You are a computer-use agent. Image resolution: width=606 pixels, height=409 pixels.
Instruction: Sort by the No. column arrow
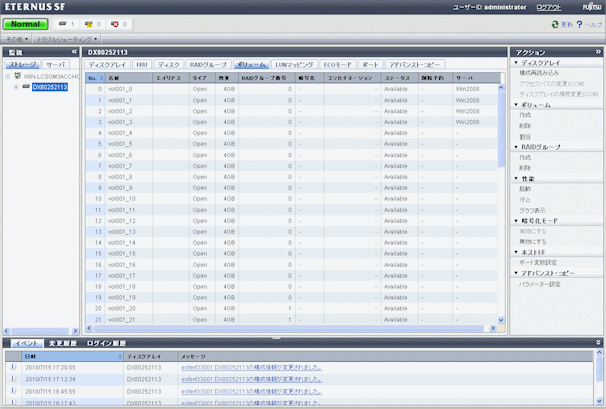click(x=102, y=78)
